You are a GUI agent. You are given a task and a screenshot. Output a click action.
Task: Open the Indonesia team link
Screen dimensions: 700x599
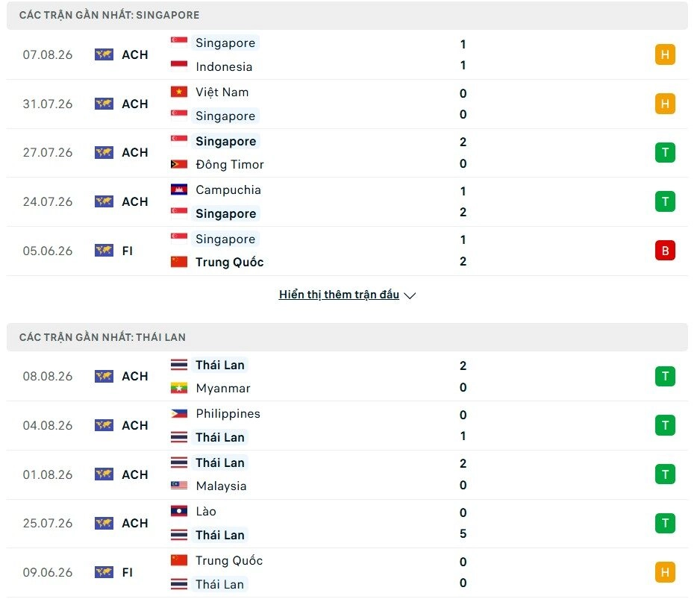pyautogui.click(x=224, y=67)
